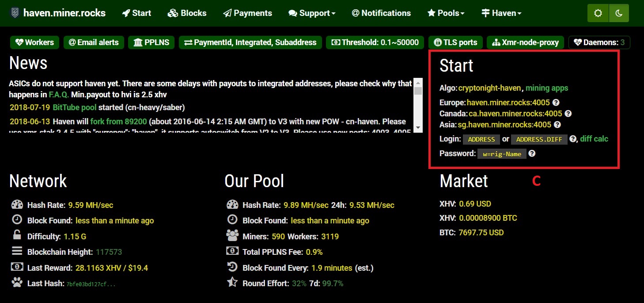Click the Email alerts badge
Image resolution: width=644 pixels, height=303 pixels.
click(94, 42)
